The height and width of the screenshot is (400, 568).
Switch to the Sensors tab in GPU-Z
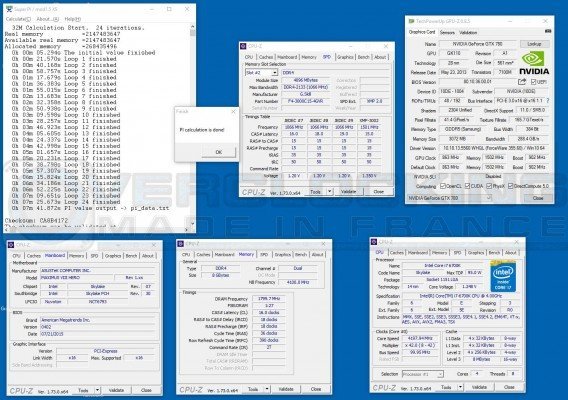tap(447, 32)
